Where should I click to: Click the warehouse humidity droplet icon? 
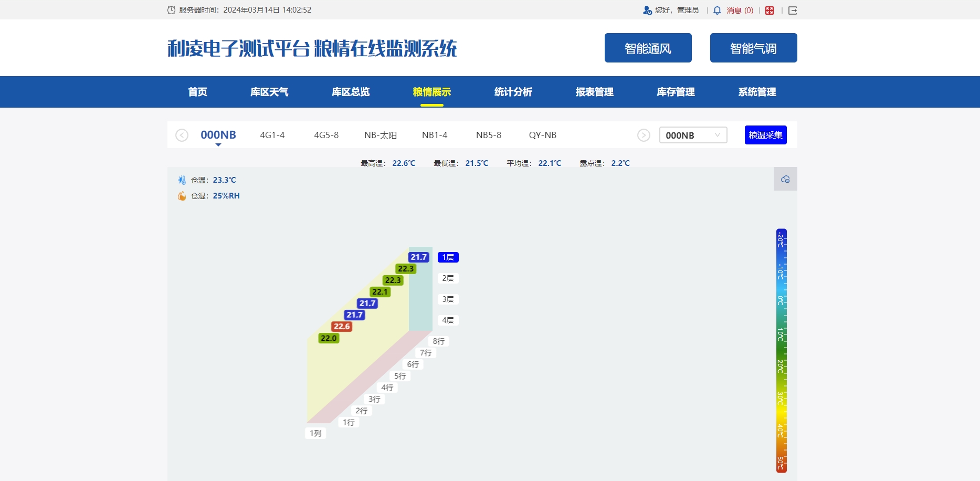[x=182, y=196]
